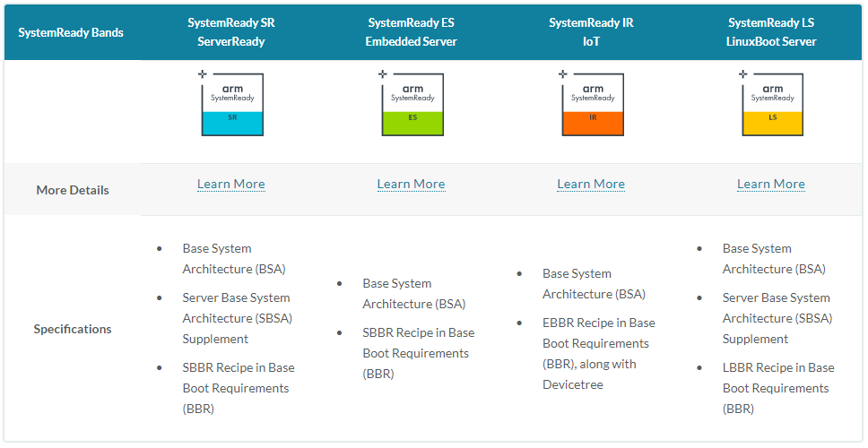The width and height of the screenshot is (868, 448).
Task: Open Learn More under SystemReady ES
Action: tap(412, 185)
